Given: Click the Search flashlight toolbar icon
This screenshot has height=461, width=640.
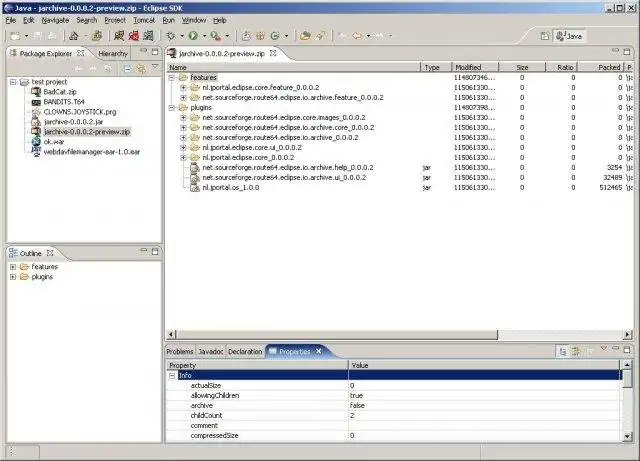Looking at the screenshot, I should coord(321,36).
